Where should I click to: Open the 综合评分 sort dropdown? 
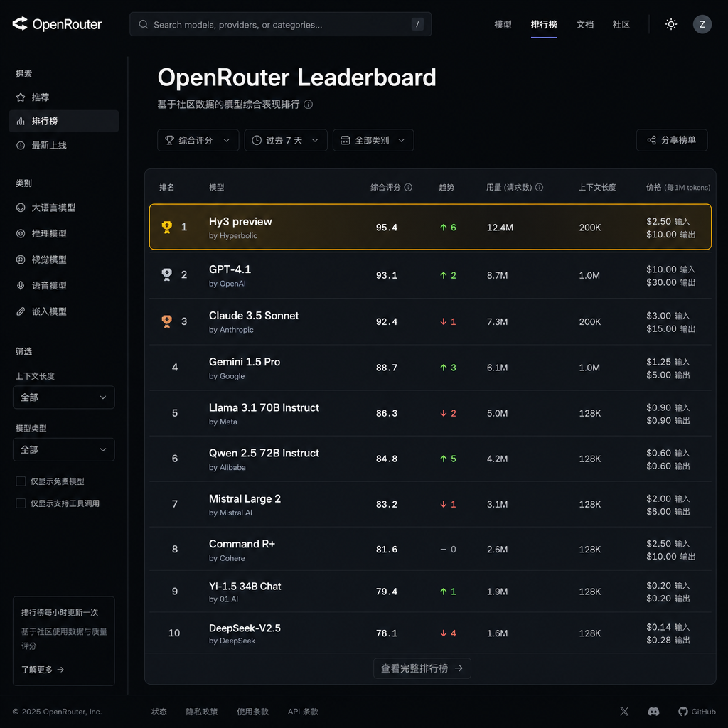[198, 140]
